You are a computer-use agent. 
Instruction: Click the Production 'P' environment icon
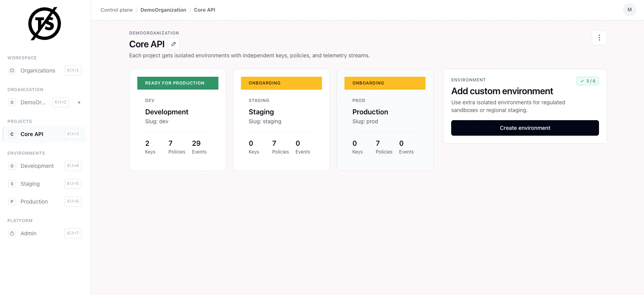[12, 202]
